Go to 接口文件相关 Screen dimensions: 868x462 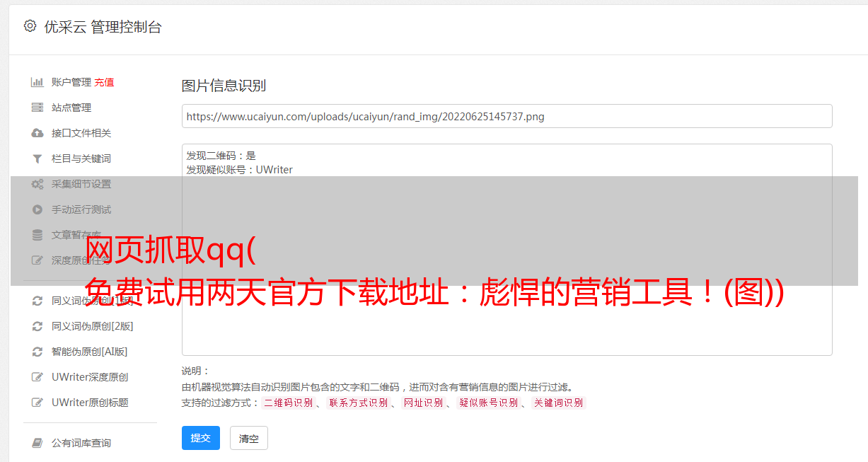[x=81, y=133]
